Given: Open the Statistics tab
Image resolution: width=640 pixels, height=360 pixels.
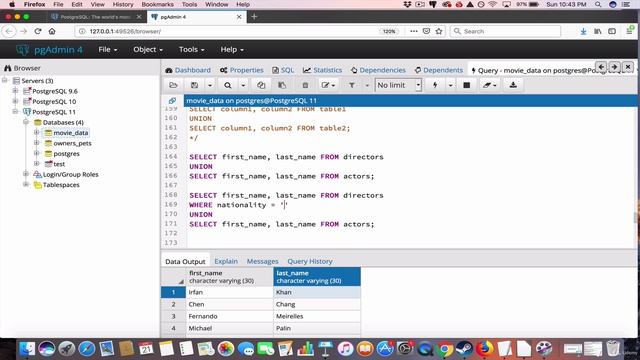Looking at the screenshot, I should pos(322,70).
